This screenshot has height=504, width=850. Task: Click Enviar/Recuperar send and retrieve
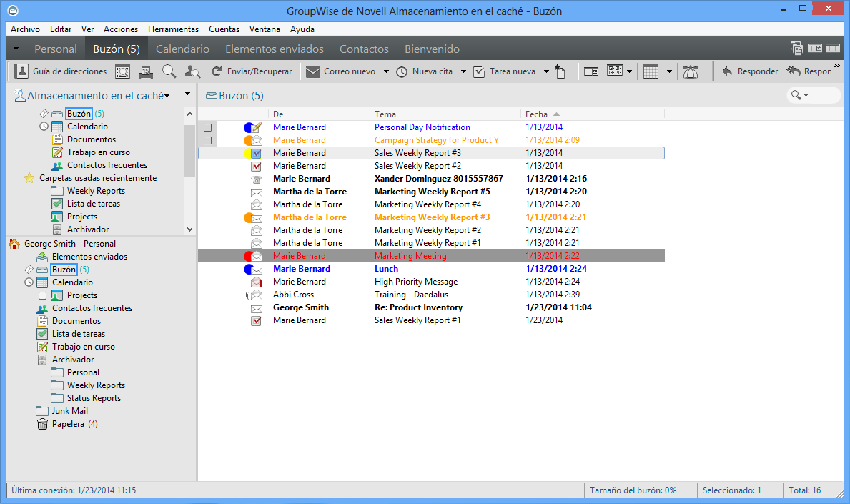(252, 71)
